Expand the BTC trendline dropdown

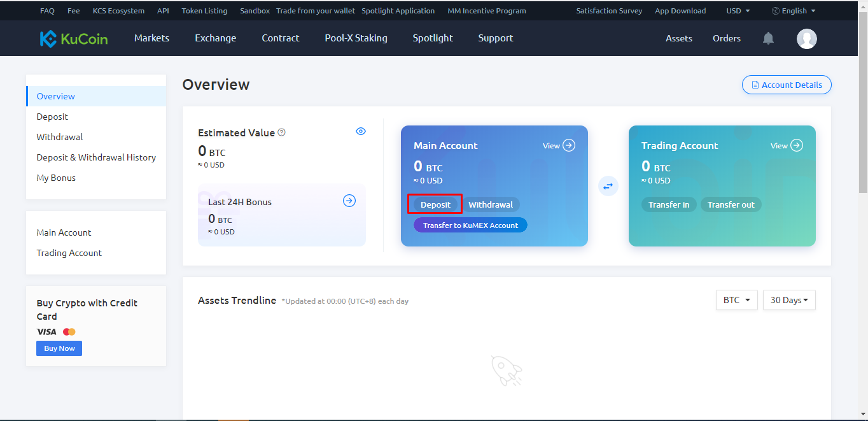[736, 300]
